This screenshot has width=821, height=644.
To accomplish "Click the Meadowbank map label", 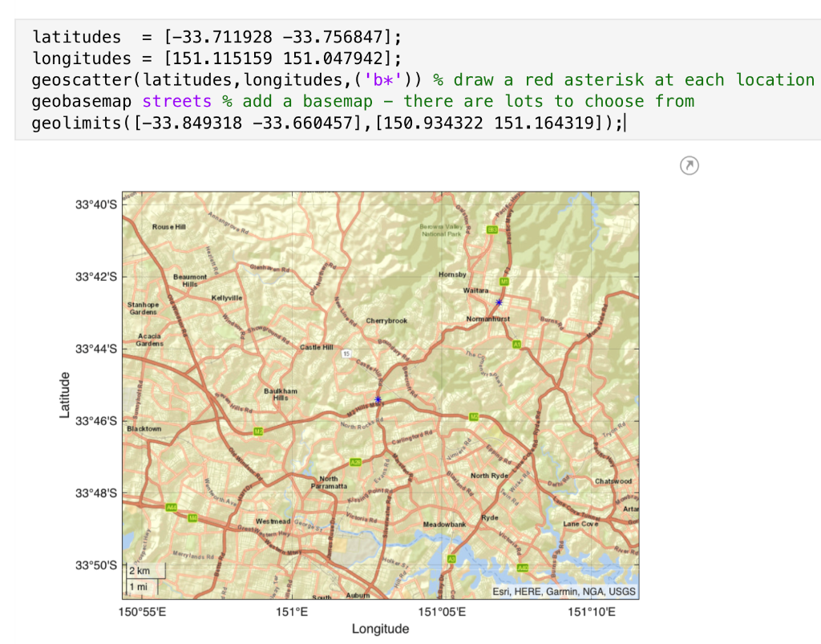I will tap(444, 524).
